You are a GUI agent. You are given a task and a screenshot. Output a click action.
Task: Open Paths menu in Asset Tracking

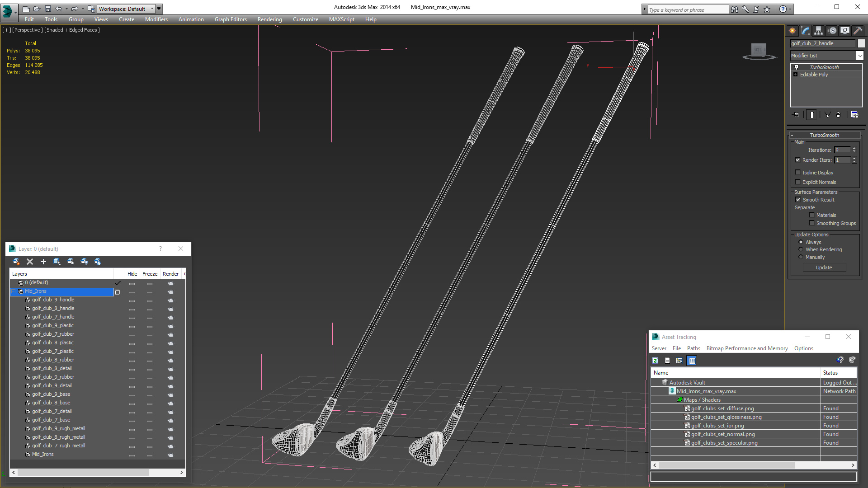point(693,348)
